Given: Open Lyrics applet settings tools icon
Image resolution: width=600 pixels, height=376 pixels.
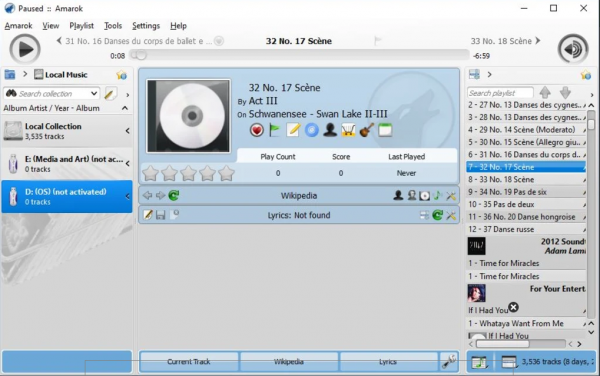Looking at the screenshot, I should click(x=451, y=215).
